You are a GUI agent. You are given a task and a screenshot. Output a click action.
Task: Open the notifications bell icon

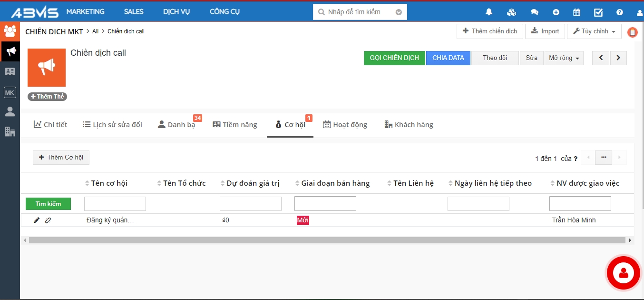489,12
